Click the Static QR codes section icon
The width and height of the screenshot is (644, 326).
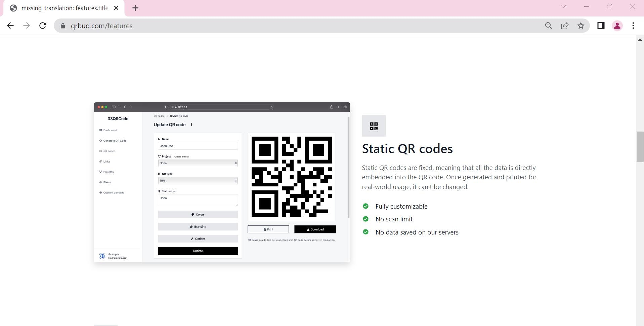click(374, 126)
